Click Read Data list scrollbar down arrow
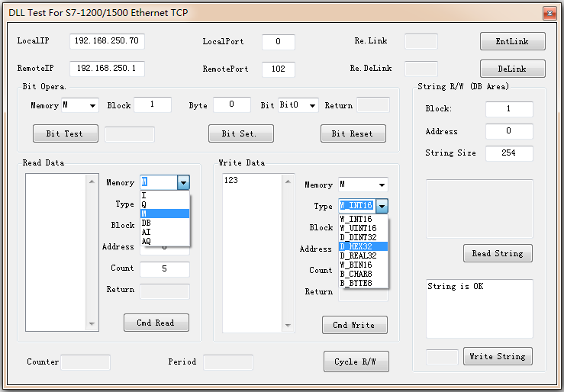 (92, 323)
